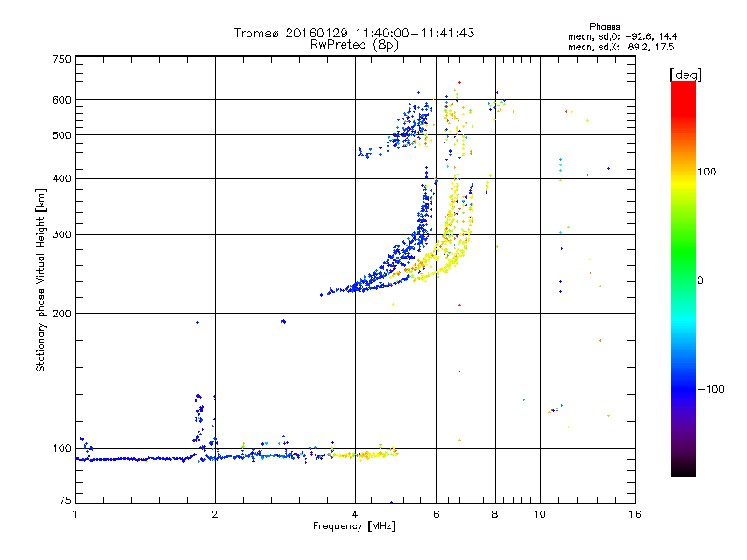
Task: Click the y-axis '200' tick label
Action: point(62,314)
